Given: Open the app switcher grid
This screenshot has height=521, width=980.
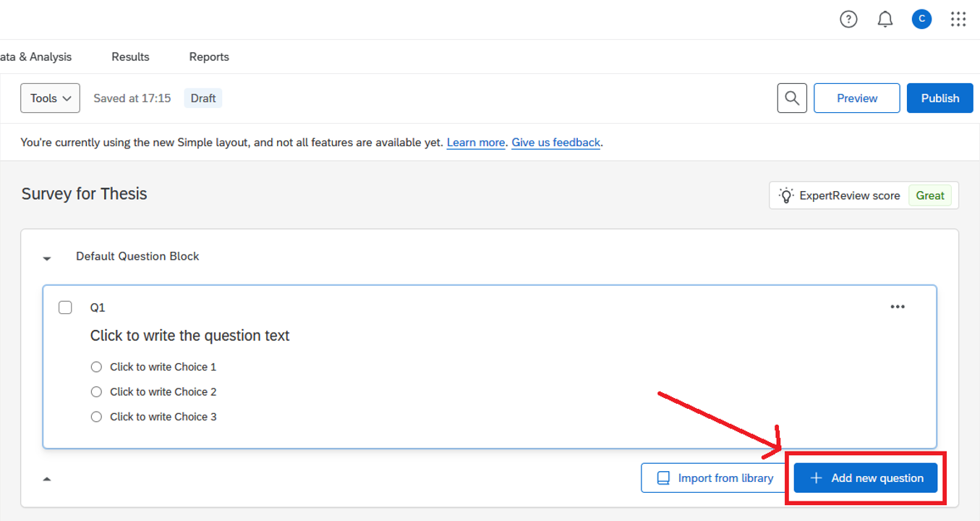Looking at the screenshot, I should click(958, 20).
